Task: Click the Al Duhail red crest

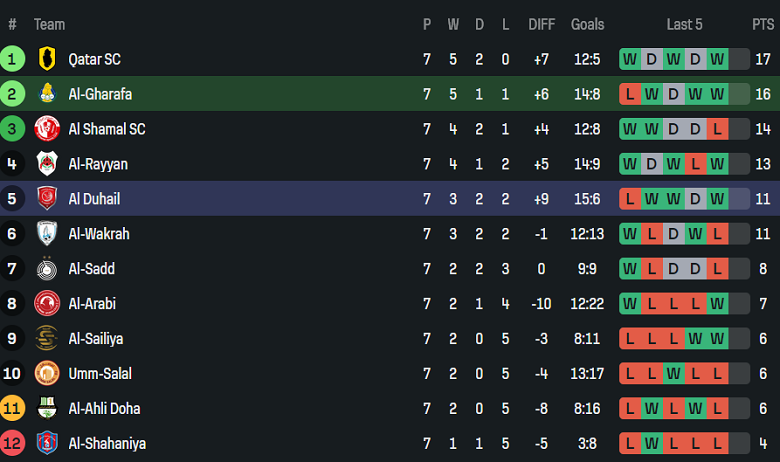Action: point(47,199)
